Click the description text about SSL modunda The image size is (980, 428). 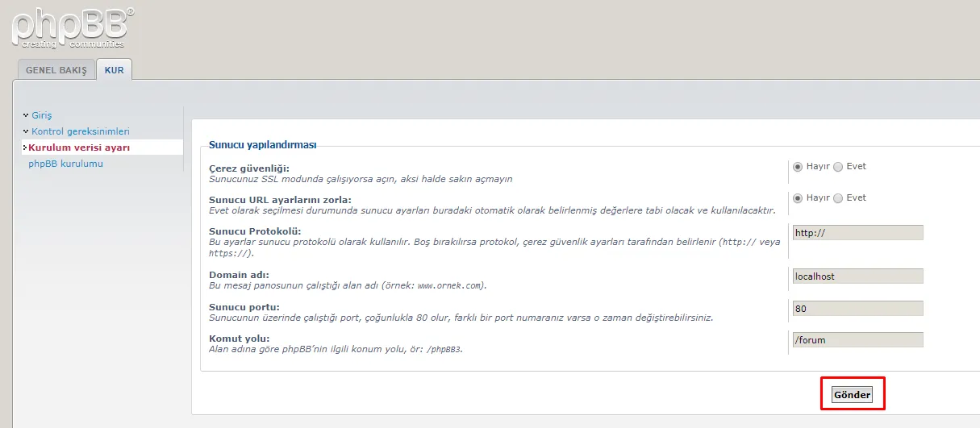tap(361, 179)
